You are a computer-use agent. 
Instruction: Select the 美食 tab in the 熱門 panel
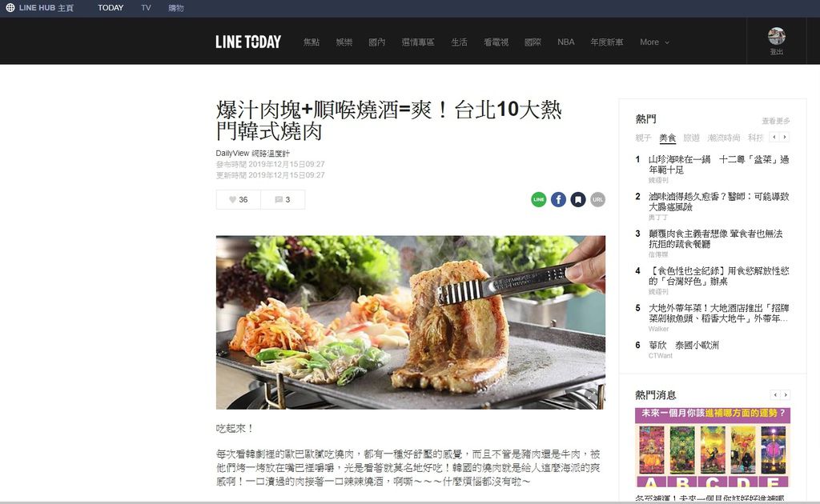667,138
